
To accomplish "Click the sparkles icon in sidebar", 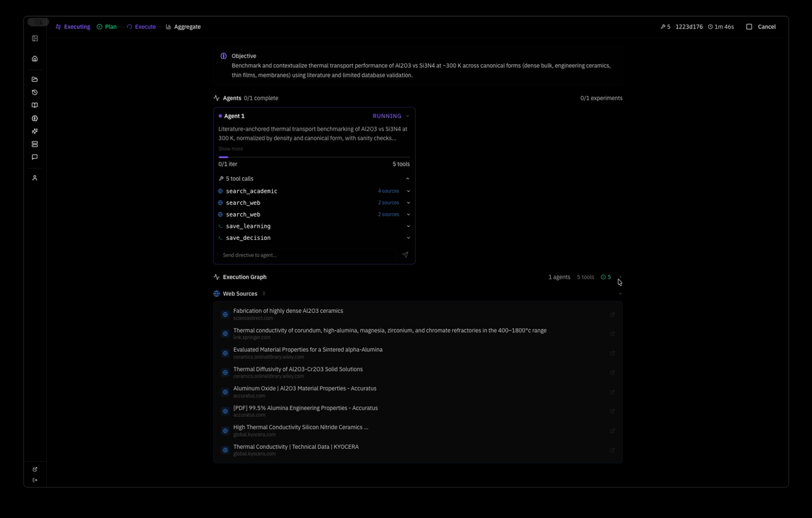I will click(x=35, y=131).
